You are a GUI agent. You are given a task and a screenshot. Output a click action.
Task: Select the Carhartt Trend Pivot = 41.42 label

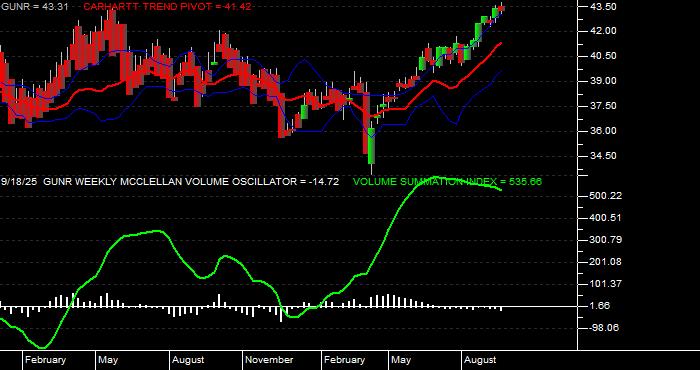coord(168,7)
